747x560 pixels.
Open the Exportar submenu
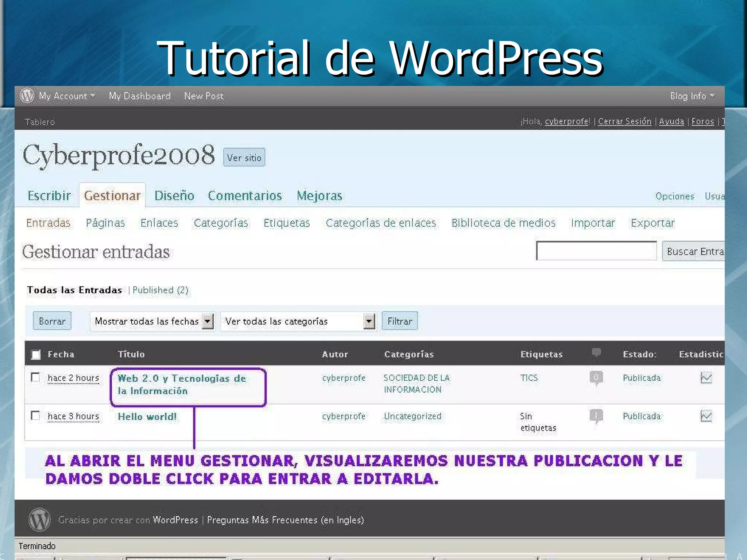(653, 223)
